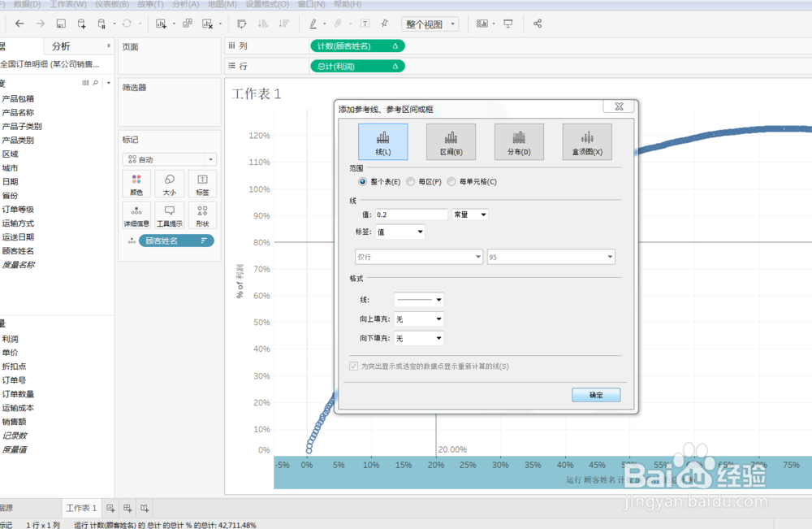Click the redo forward arrow in toolbar

coord(40,24)
